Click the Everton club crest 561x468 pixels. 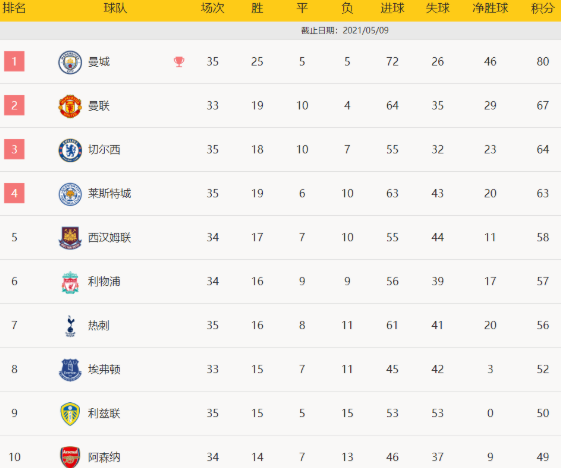pyautogui.click(x=70, y=370)
